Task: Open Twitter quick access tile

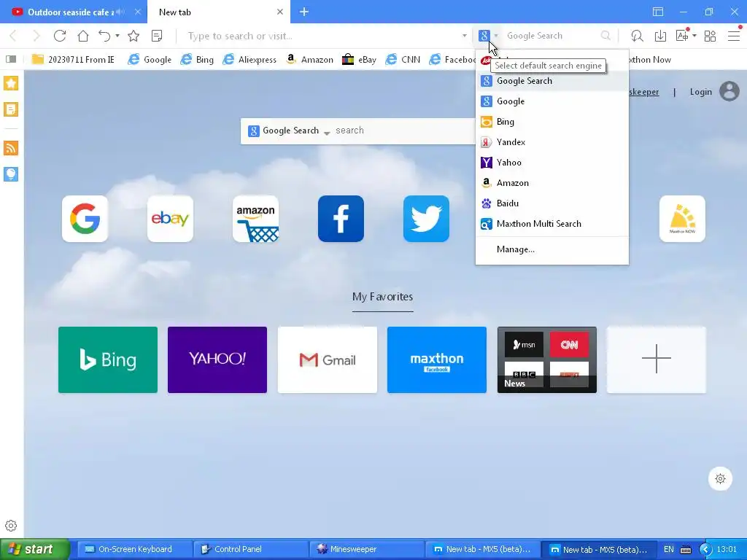Action: [x=426, y=219]
